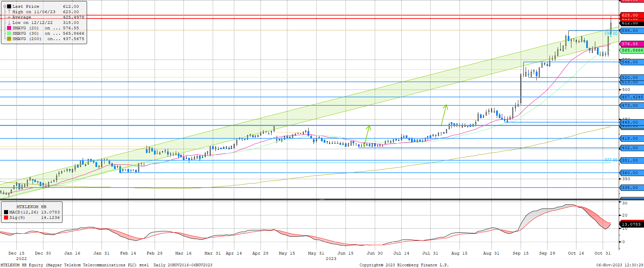Click the blue 418.00 axis tag

point(631,138)
